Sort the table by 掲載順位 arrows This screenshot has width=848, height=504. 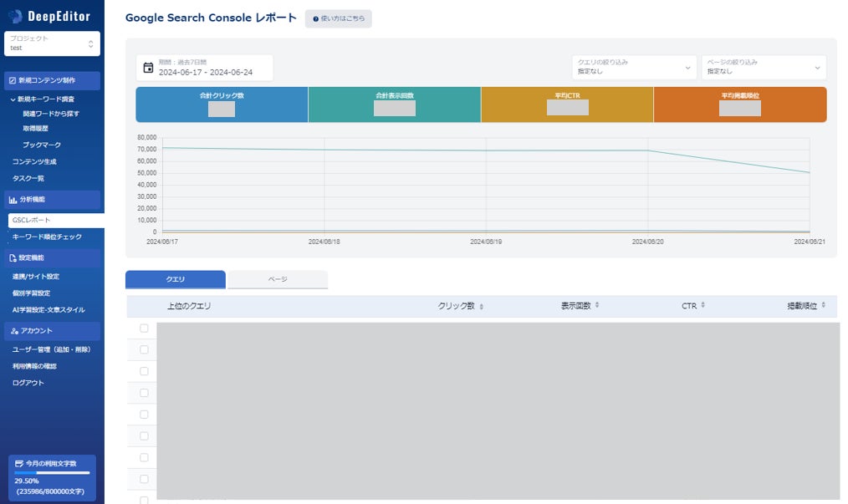(823, 305)
